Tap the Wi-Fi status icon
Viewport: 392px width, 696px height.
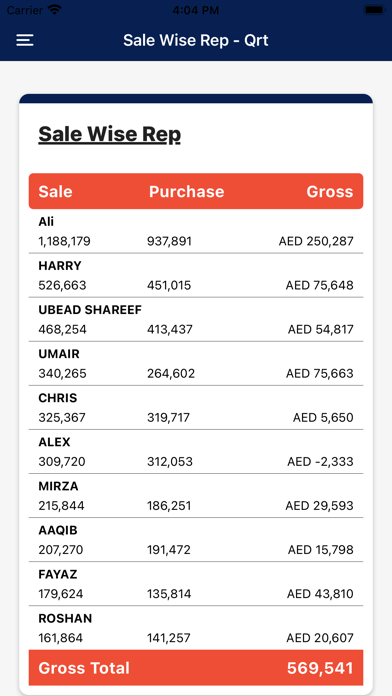(x=55, y=10)
